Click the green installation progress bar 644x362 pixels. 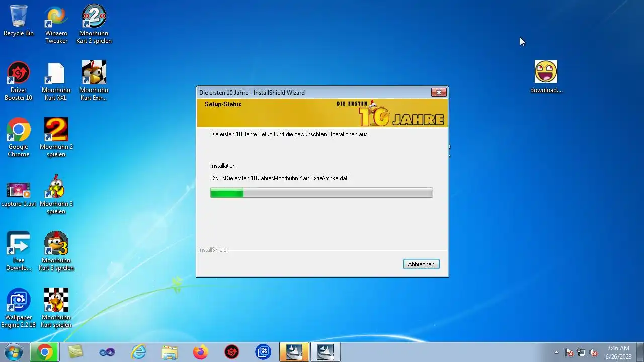coord(321,193)
